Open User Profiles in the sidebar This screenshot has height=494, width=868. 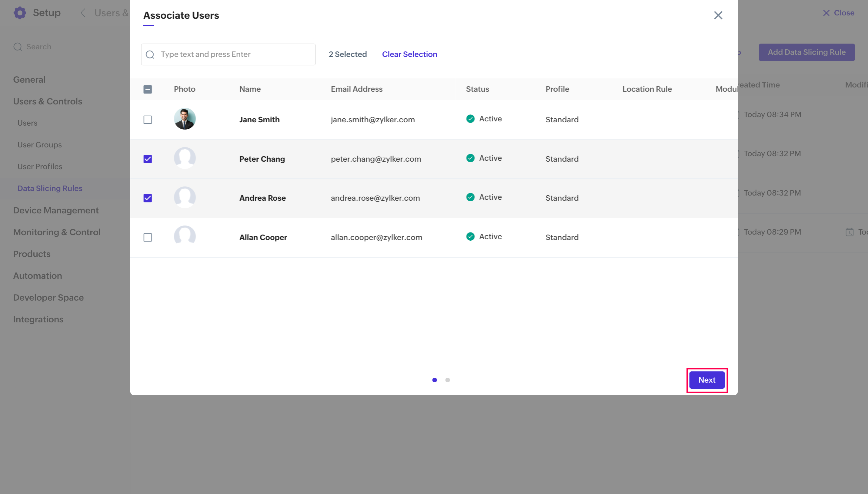coord(40,166)
